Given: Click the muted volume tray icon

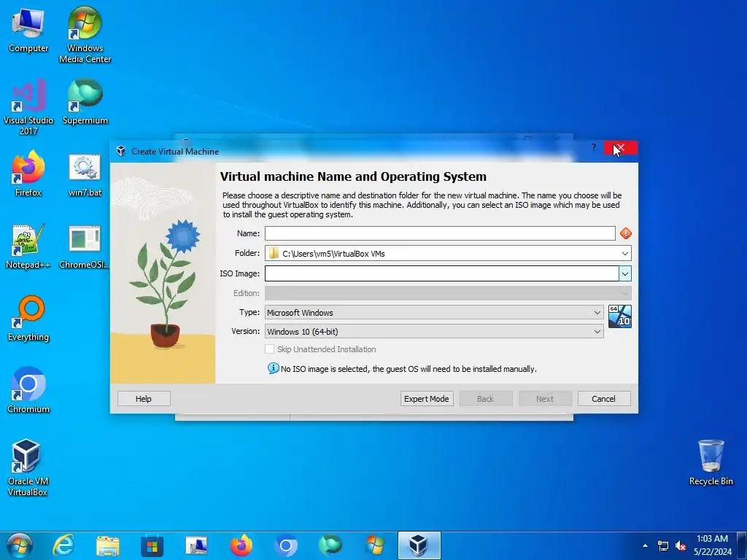Looking at the screenshot, I should 681,545.
